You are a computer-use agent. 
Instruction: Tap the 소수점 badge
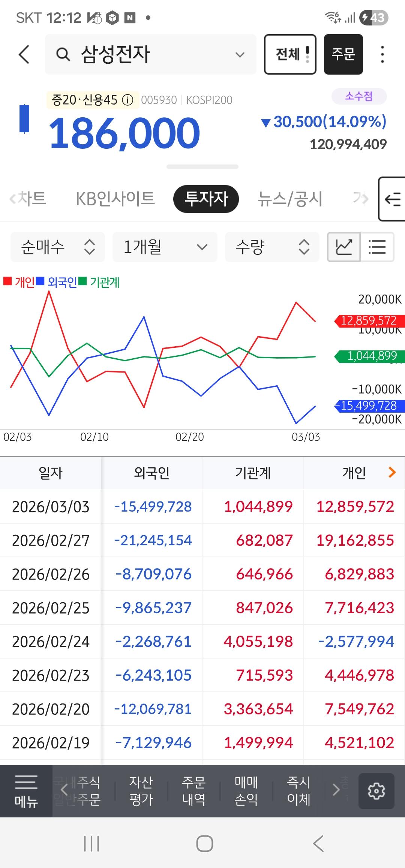pos(359,96)
